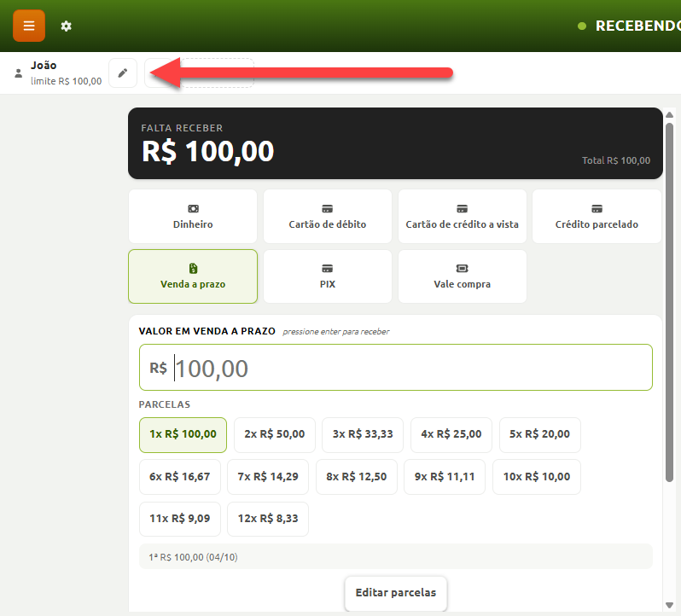Select 9x R$ 11,11 installment

coord(445,477)
